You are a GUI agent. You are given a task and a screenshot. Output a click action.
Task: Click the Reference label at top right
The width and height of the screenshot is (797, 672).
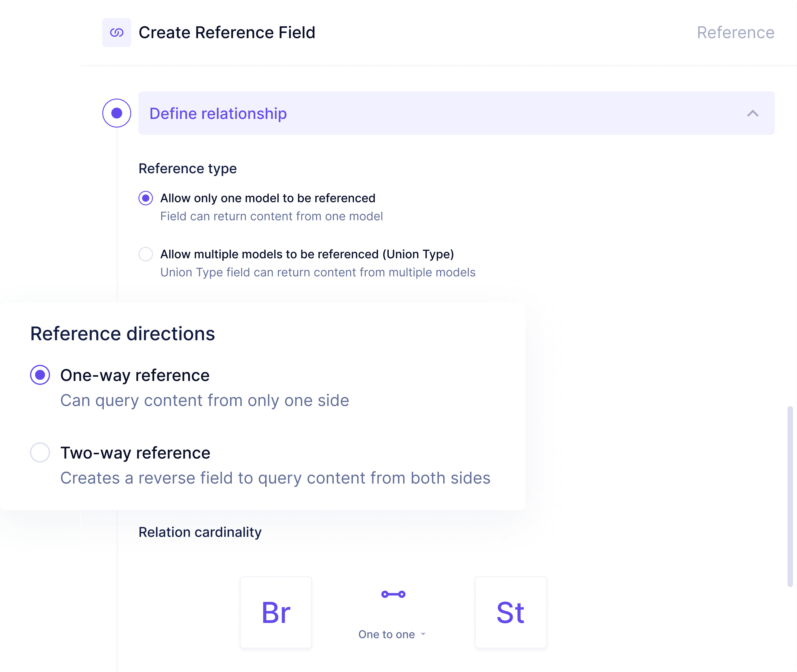tap(735, 33)
